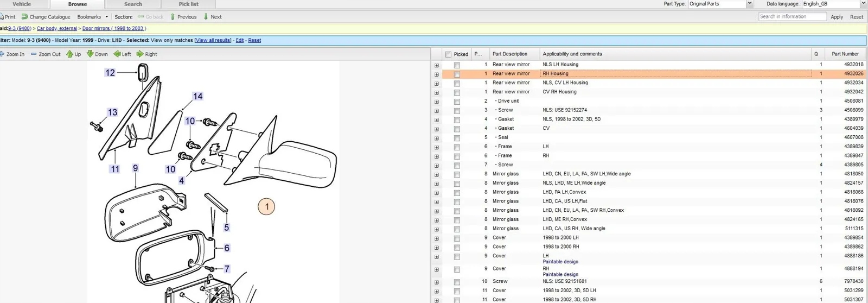This screenshot has height=303, width=868.
Task: Check the box for Gasket CV 4604039
Action: click(457, 129)
